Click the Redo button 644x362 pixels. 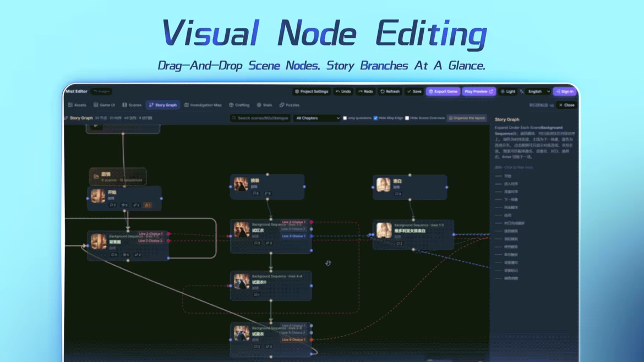(365, 91)
